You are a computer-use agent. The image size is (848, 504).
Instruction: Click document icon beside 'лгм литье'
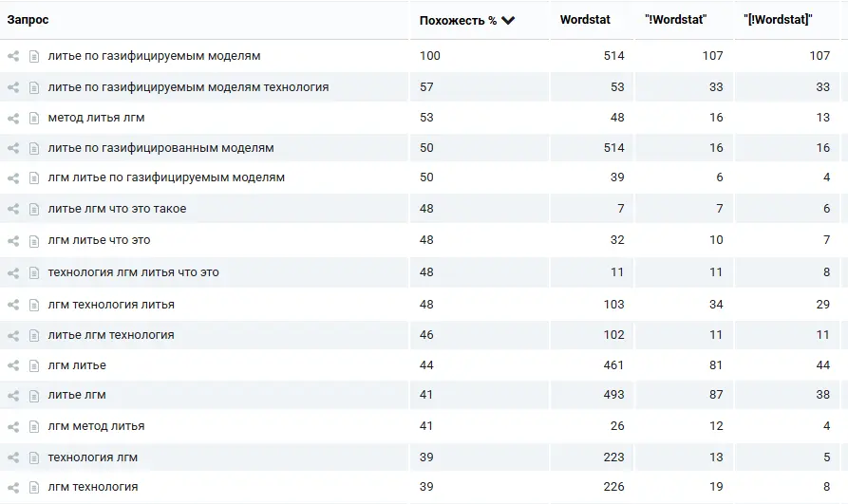(34, 366)
